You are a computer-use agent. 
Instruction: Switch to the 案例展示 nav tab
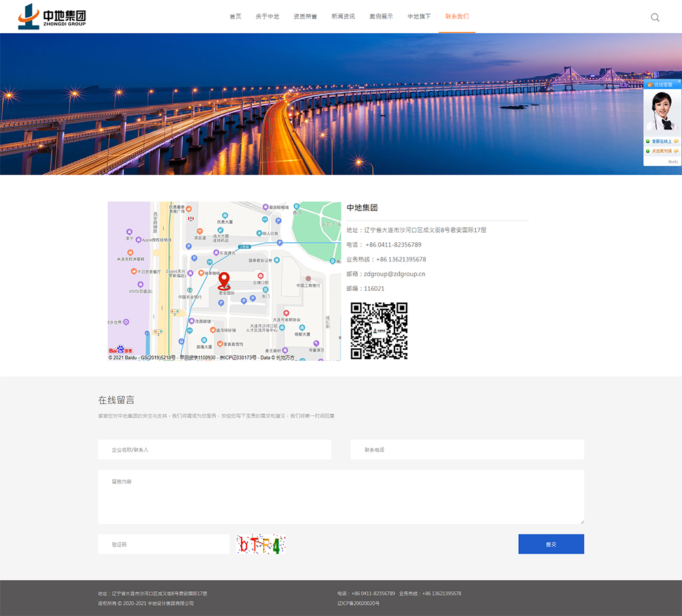pyautogui.click(x=381, y=16)
